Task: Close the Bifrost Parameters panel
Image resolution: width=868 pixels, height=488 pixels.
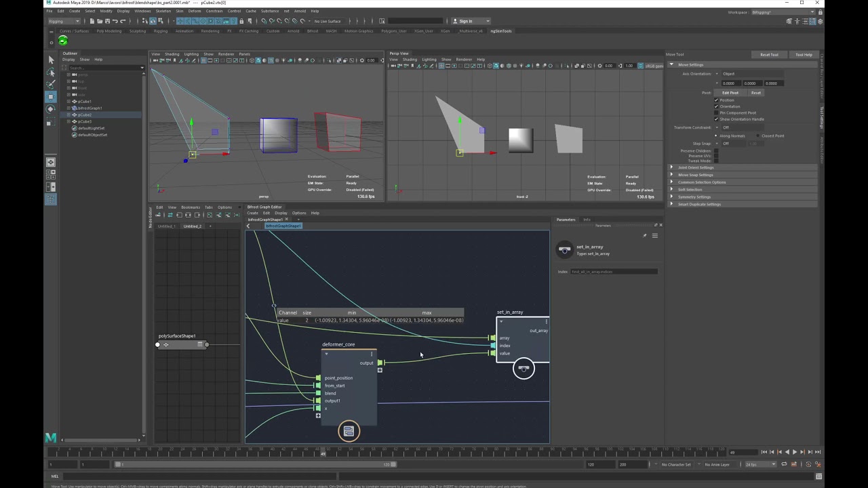Action: pos(660,225)
